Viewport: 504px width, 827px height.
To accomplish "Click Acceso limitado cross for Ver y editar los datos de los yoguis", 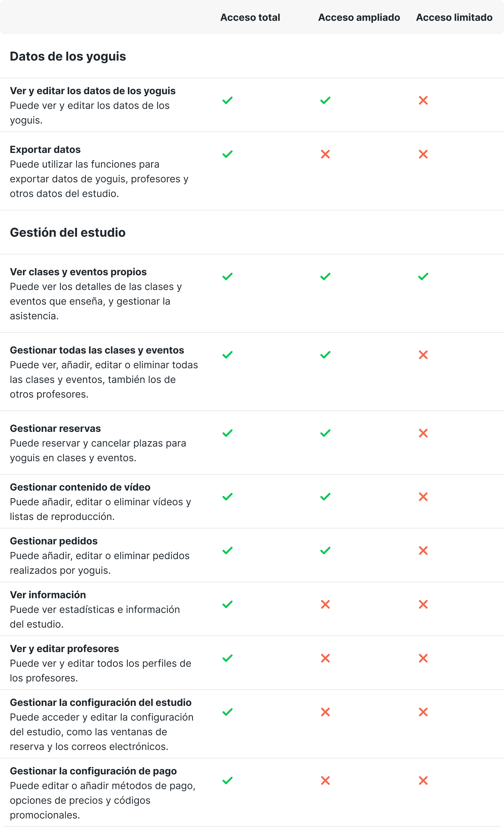I will click(423, 100).
